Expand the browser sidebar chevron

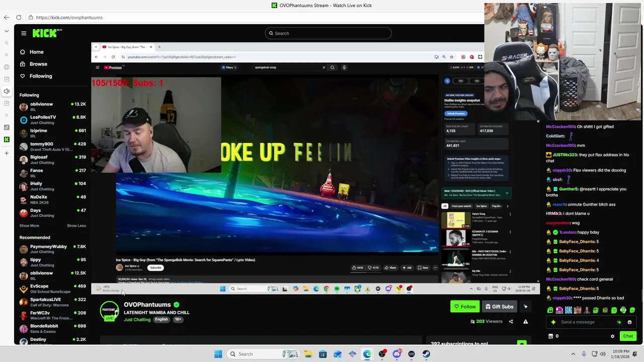point(7,31)
